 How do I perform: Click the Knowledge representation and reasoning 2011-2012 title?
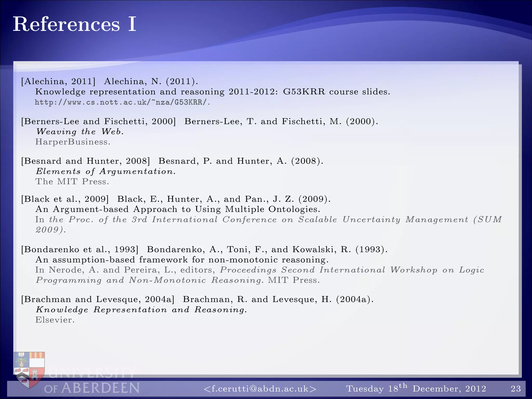click(x=212, y=92)
